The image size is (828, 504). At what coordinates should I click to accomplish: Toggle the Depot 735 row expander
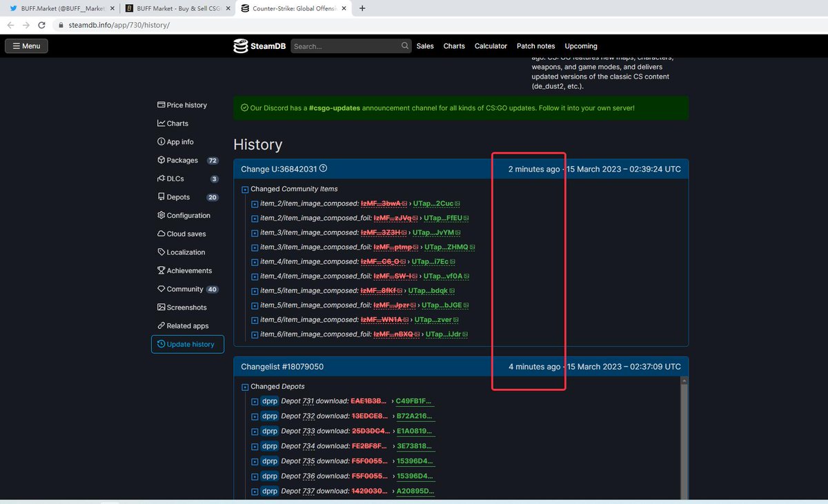coord(255,461)
